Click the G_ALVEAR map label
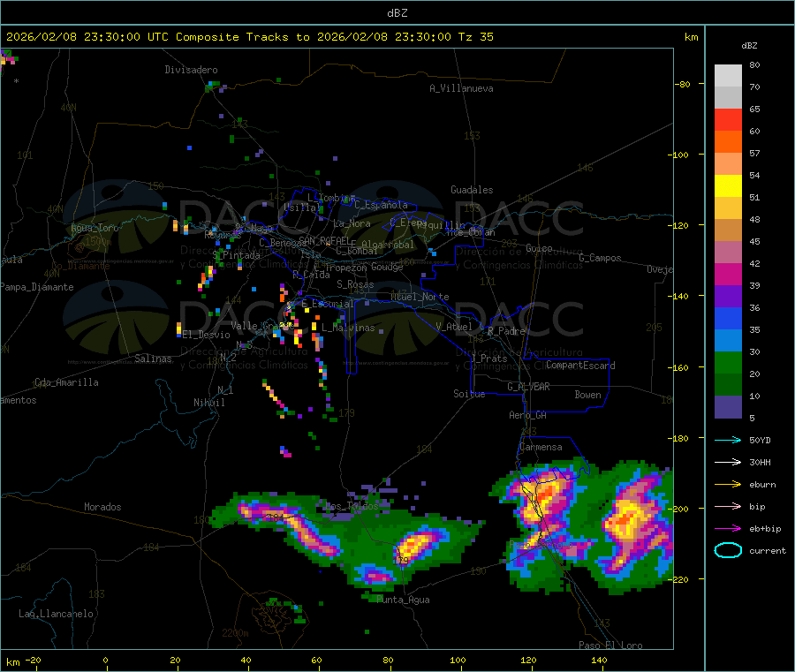 (x=528, y=387)
